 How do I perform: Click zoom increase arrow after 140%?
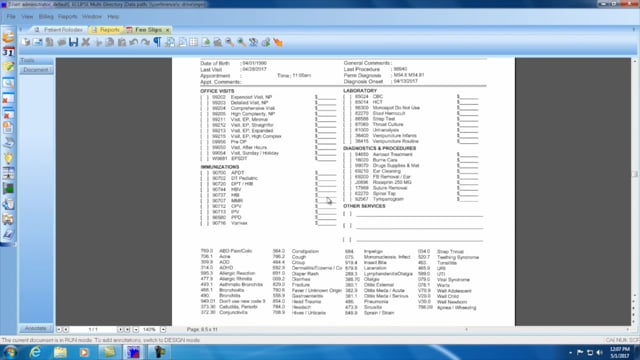[x=163, y=329]
